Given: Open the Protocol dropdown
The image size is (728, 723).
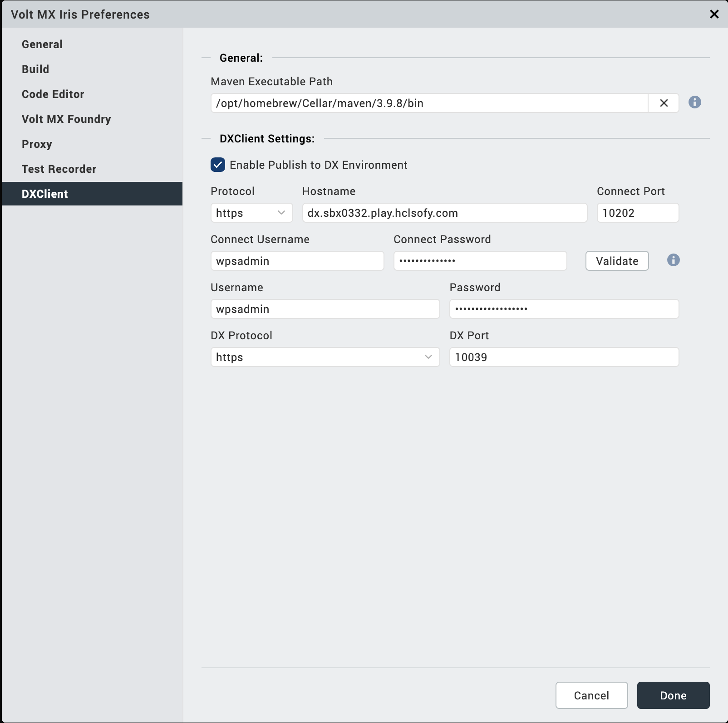Looking at the screenshot, I should [x=251, y=213].
